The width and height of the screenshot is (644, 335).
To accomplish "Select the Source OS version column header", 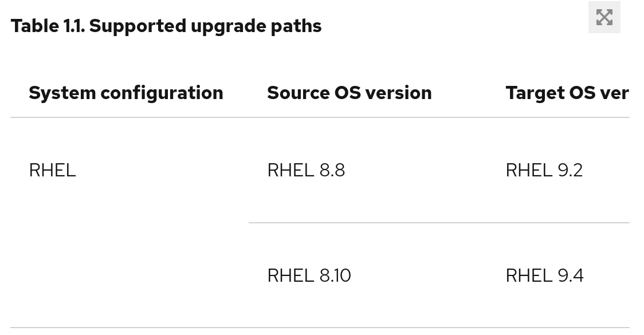I will coord(349,93).
